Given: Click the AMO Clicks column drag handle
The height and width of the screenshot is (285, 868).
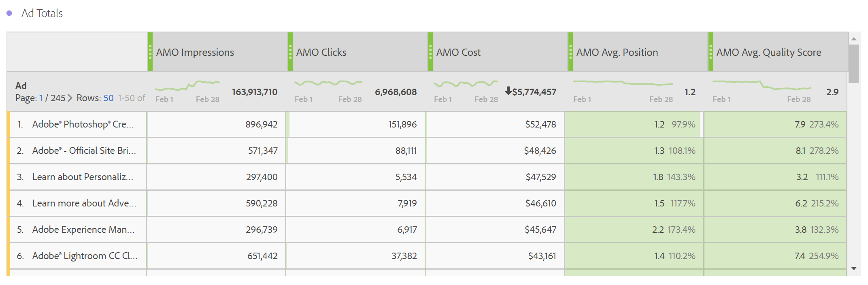Looking at the screenshot, I should coord(290,52).
